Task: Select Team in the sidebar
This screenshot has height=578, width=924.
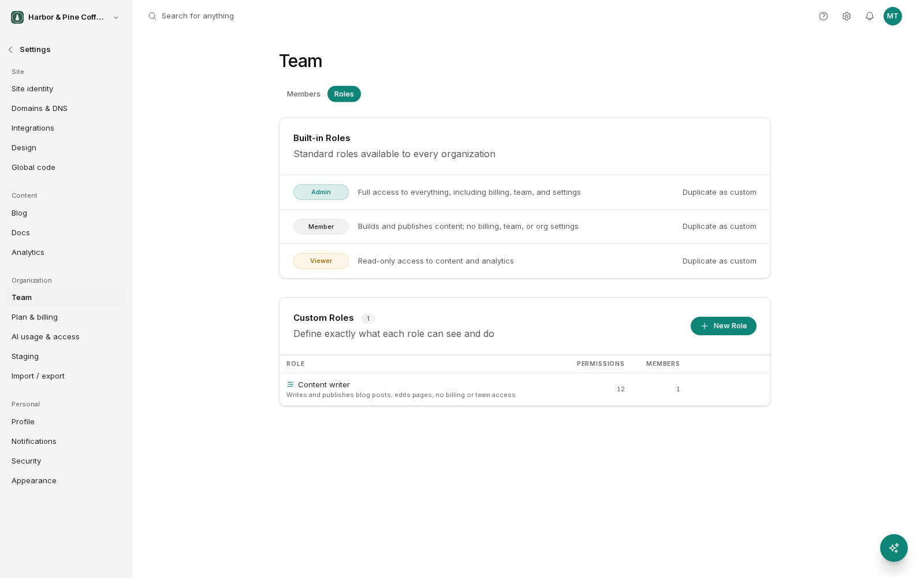Action: coord(65,298)
